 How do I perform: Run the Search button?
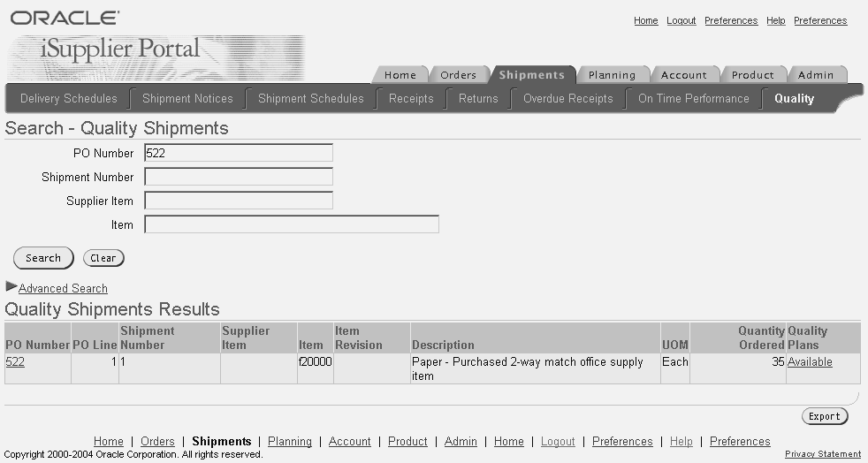43,258
